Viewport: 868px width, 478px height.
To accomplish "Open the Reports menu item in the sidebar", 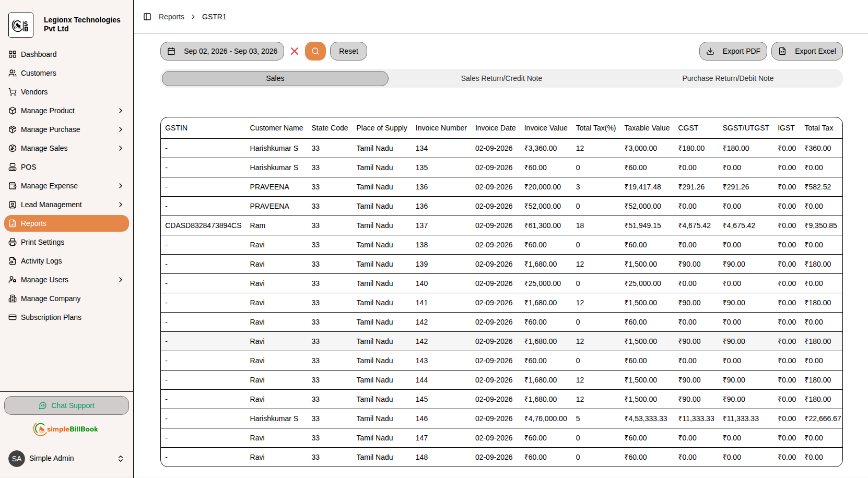I will click(x=66, y=223).
